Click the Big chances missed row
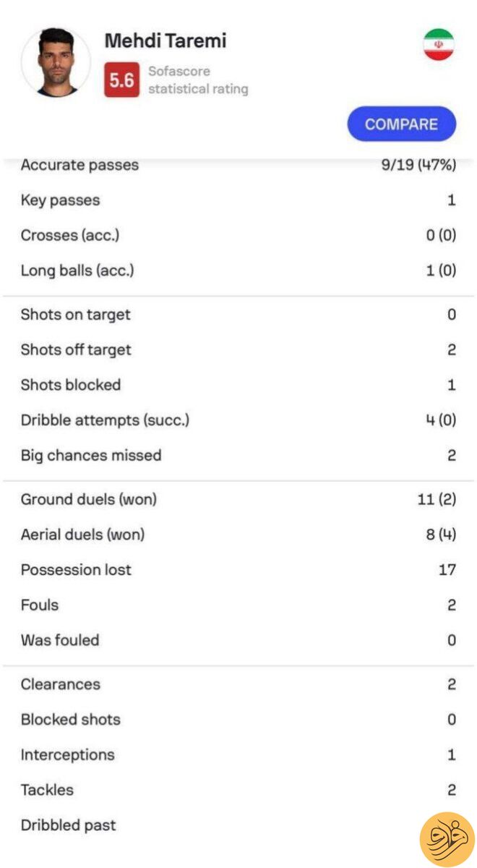The width and height of the screenshot is (477, 868). (239, 456)
